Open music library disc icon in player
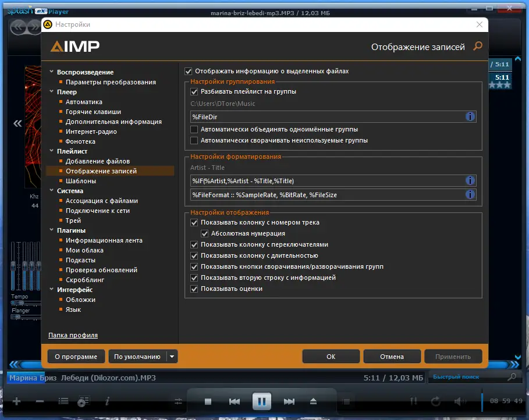 click(x=83, y=401)
